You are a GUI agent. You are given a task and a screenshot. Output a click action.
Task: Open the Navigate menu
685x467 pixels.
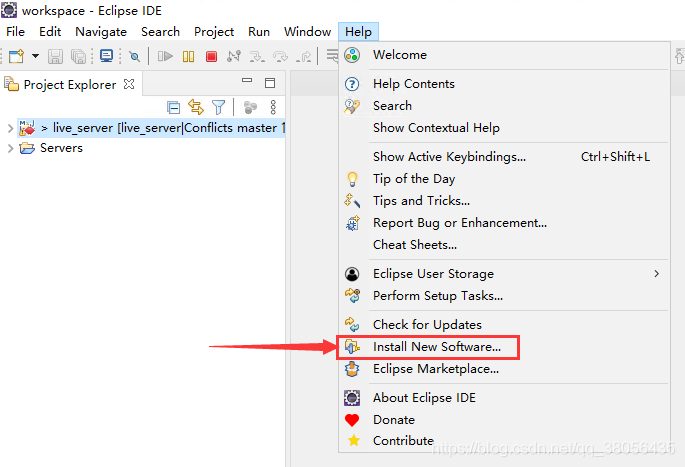coord(101,32)
